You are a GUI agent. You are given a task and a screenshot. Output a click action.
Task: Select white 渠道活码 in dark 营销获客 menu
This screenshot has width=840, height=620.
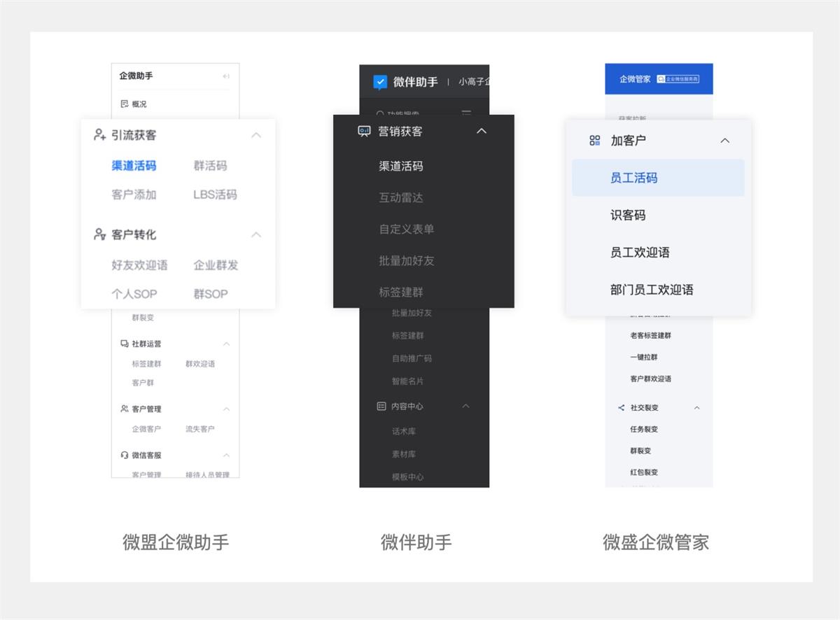click(x=401, y=166)
